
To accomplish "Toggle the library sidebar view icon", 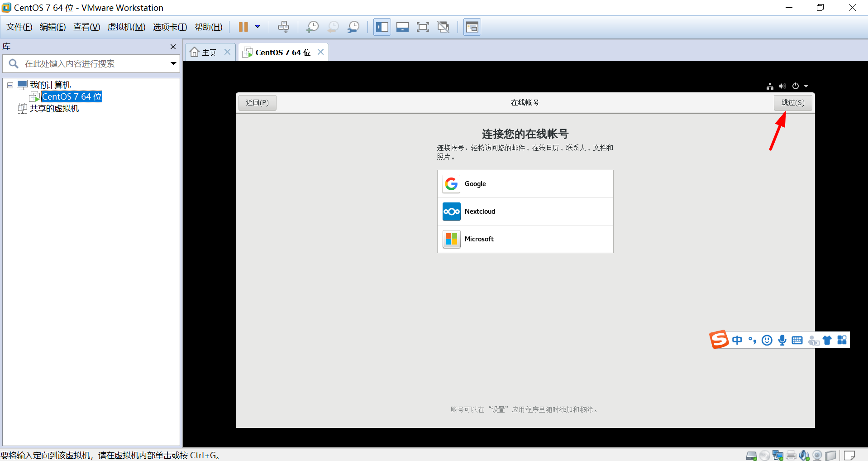I will [382, 27].
